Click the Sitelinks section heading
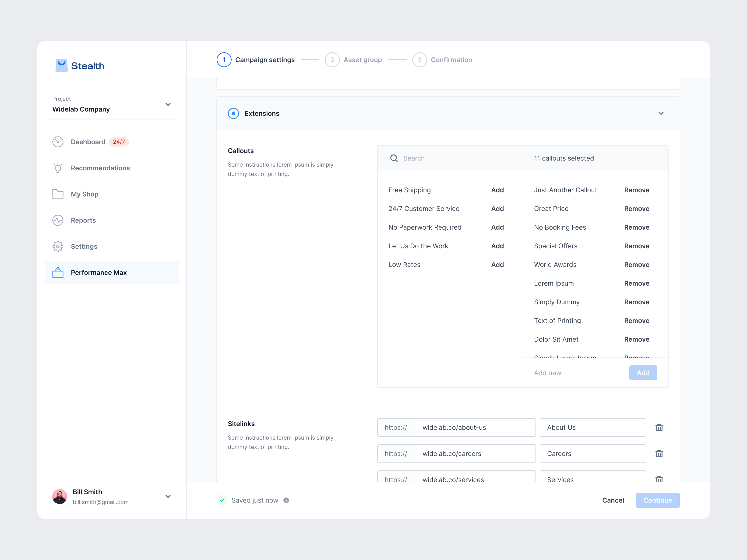The image size is (747, 560). (x=241, y=424)
